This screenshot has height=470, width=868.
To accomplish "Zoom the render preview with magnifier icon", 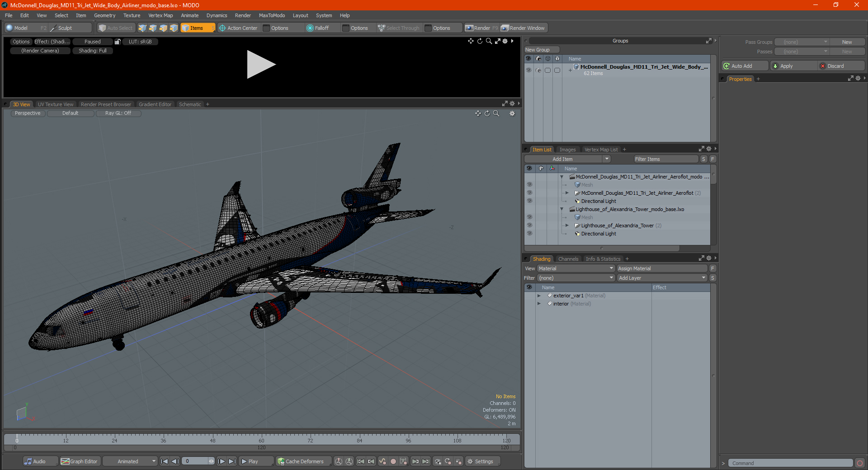I will [489, 41].
